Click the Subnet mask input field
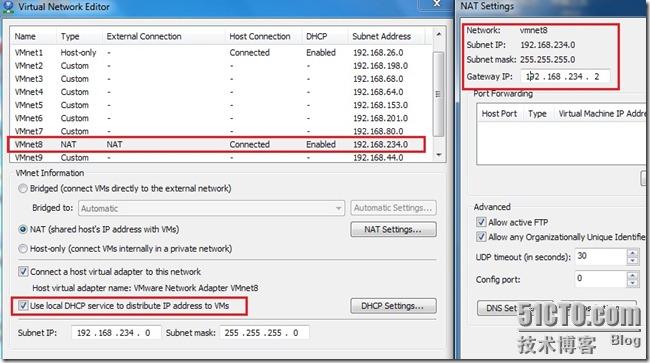 click(264, 333)
